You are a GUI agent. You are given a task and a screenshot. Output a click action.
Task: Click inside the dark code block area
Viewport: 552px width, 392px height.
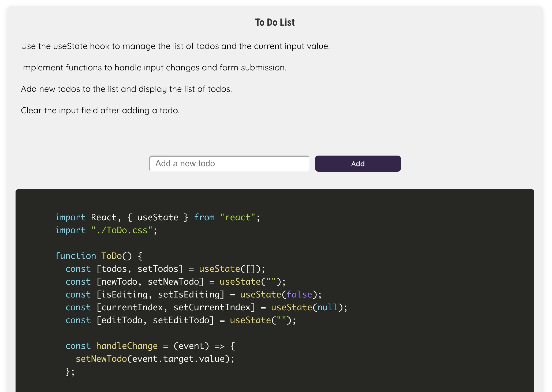click(x=402, y=295)
